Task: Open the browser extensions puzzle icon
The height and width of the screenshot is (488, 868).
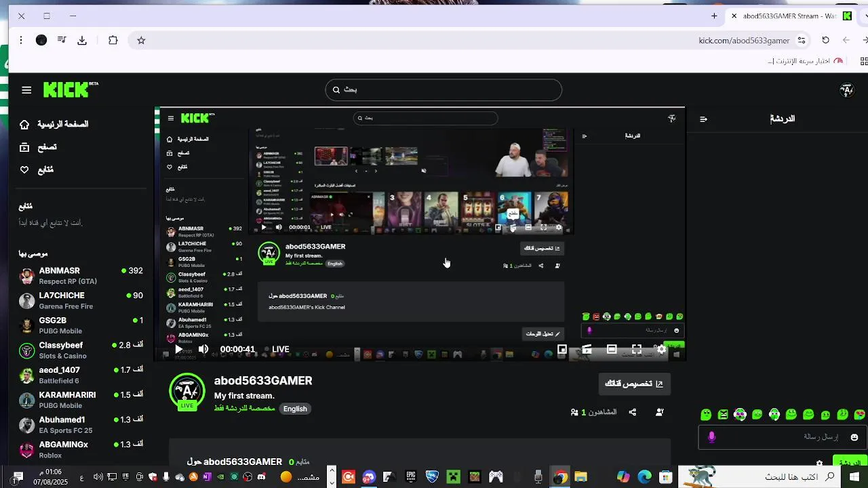Action: pyautogui.click(x=113, y=41)
